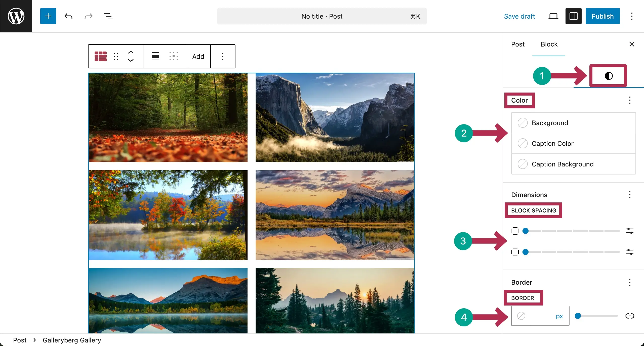Open Border panel options menu

tap(630, 282)
